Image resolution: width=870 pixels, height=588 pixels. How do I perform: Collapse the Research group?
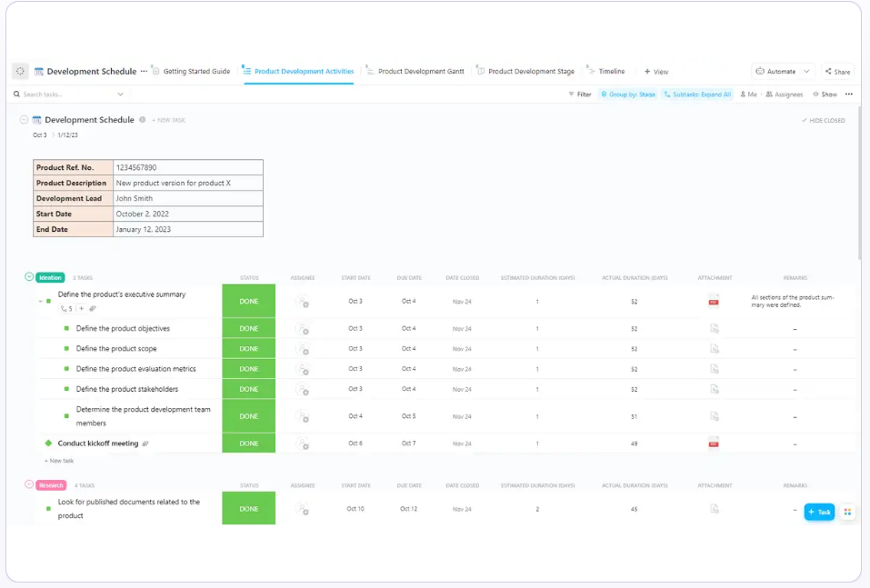29,484
